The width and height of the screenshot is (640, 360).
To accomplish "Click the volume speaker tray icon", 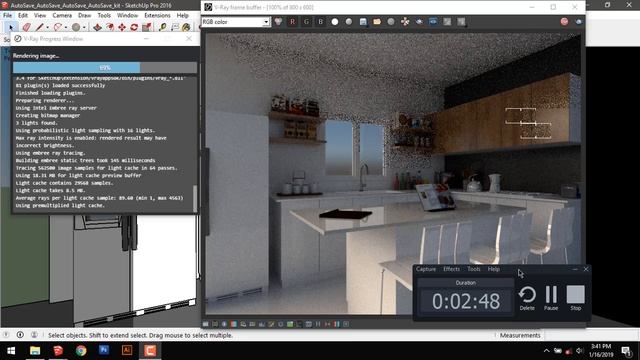I will (580, 351).
